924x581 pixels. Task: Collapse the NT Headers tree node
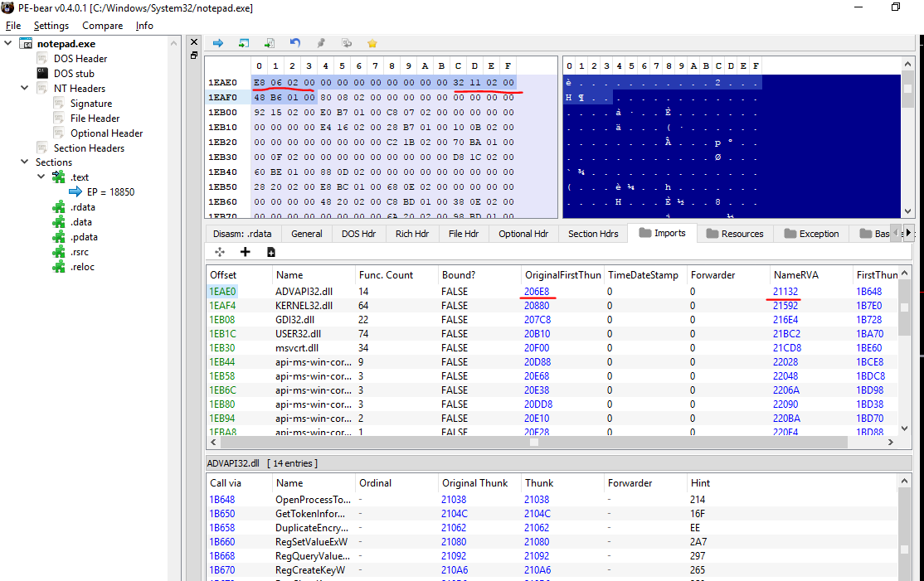coord(24,89)
